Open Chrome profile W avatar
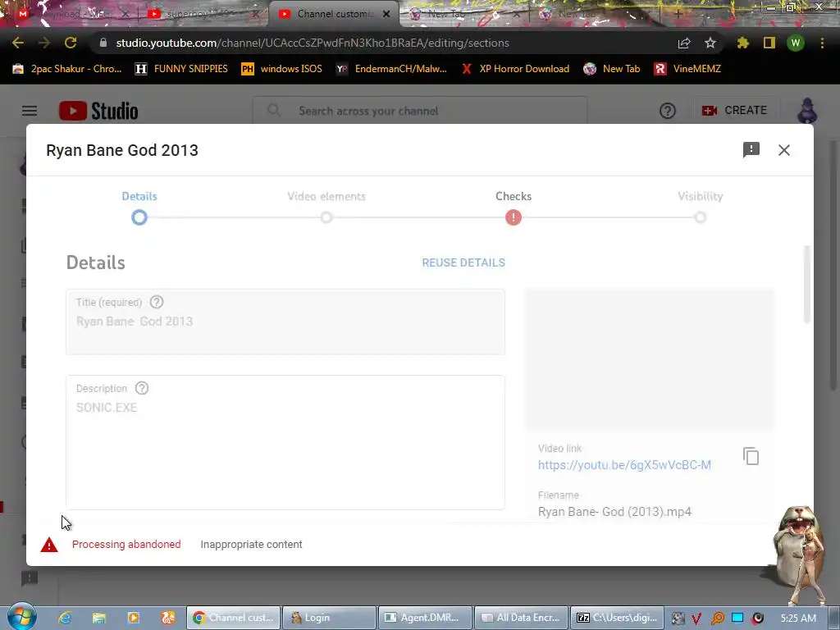Screen dimensions: 840x630 [796, 43]
